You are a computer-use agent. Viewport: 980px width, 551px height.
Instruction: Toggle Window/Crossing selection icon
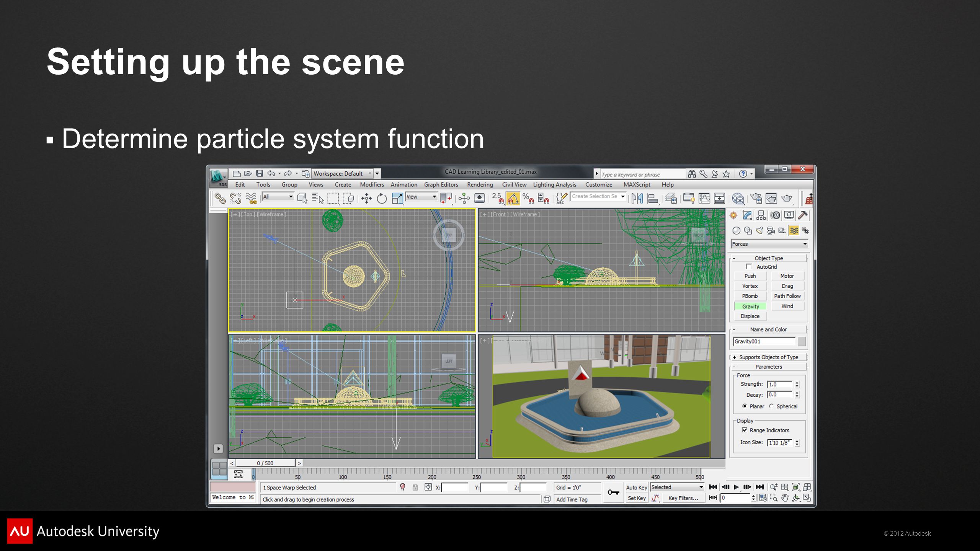point(349,198)
